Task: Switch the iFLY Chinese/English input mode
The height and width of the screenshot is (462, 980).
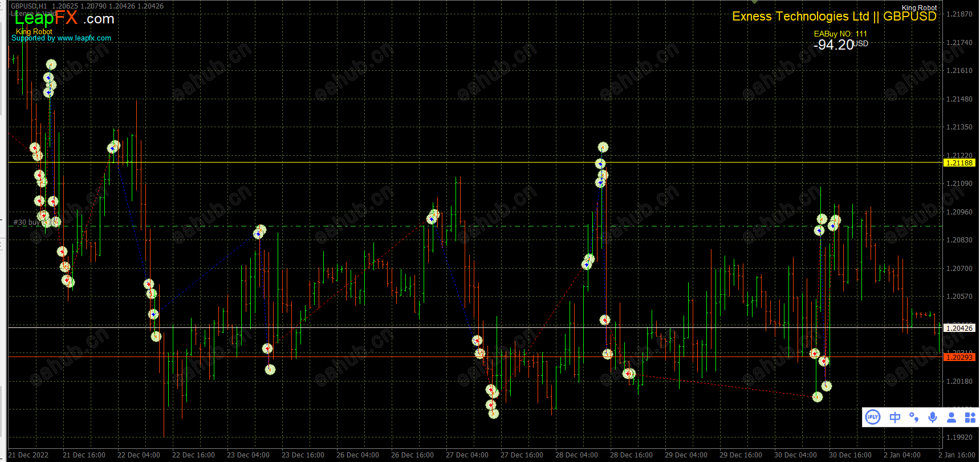Action: tap(895, 418)
